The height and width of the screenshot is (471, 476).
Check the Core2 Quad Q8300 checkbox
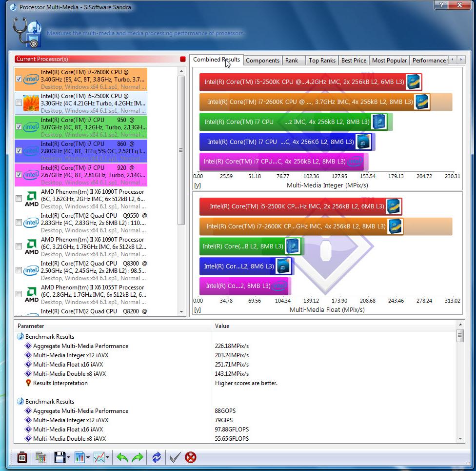[19, 270]
